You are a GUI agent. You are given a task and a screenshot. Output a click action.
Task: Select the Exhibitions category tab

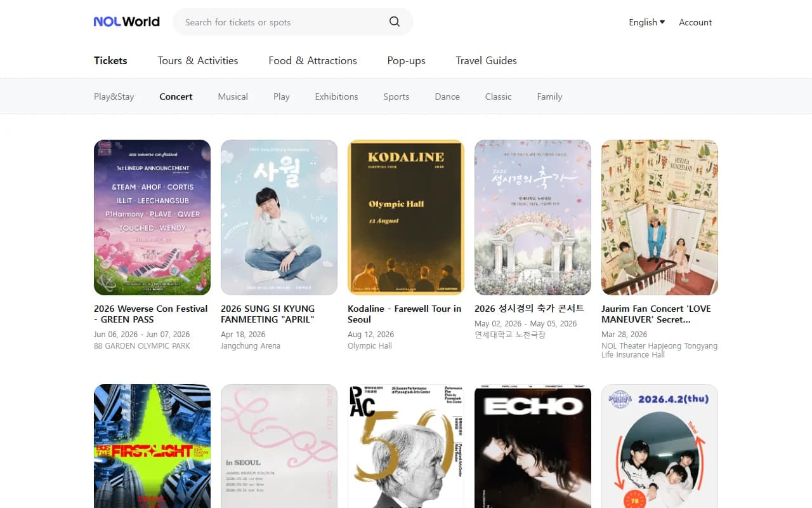click(x=336, y=96)
